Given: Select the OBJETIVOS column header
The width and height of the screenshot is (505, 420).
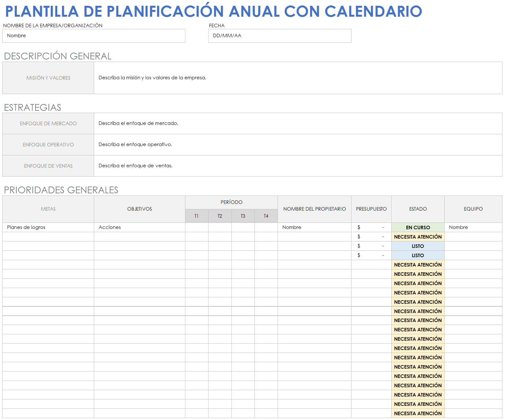Looking at the screenshot, I should click(x=139, y=209).
